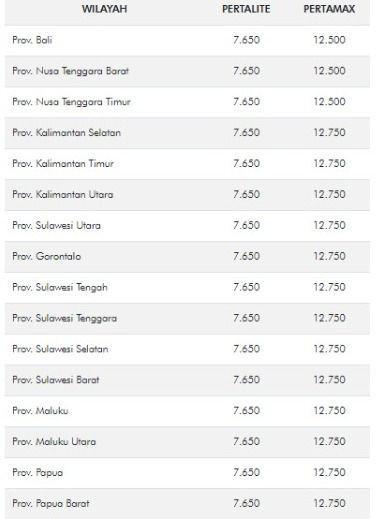Click the PERTAMAX column header

(x=329, y=9)
